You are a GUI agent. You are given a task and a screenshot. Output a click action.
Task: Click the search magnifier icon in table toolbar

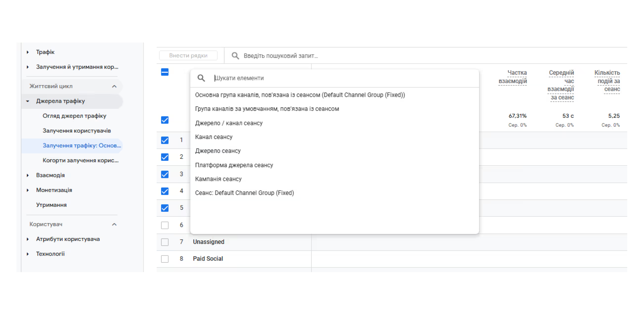[235, 56]
